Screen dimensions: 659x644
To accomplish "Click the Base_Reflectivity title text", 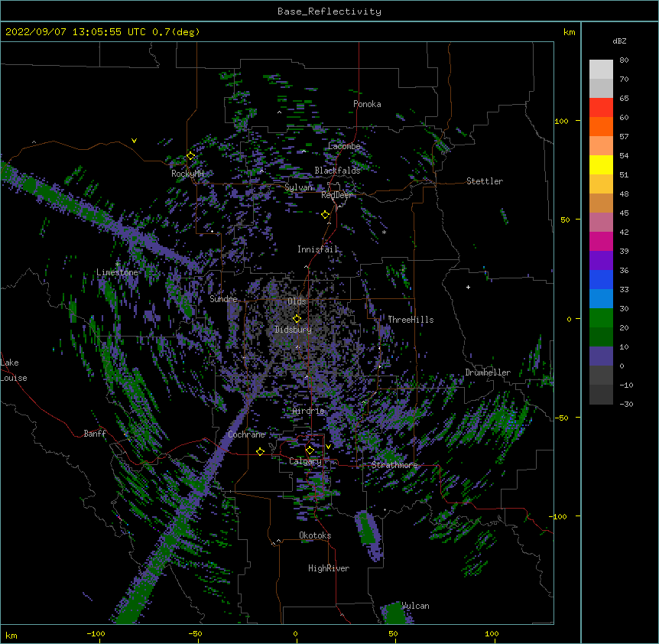I will [329, 11].
